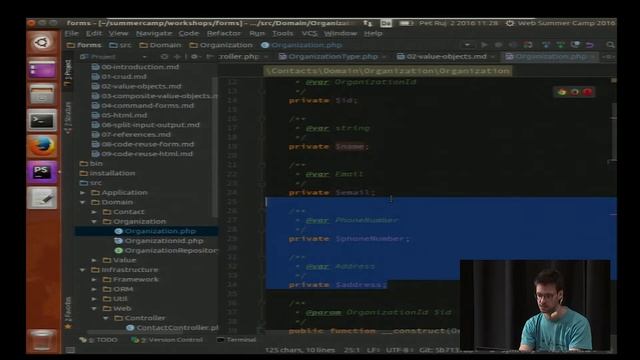Collapse the Infrastructure folder
Viewport: 640px width, 360px height.
(82, 270)
